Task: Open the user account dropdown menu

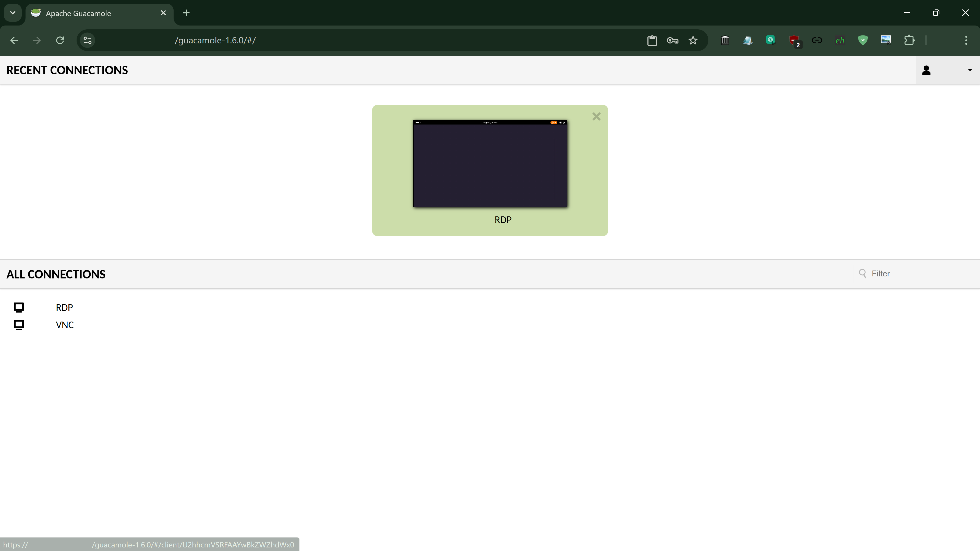Action: [x=969, y=70]
